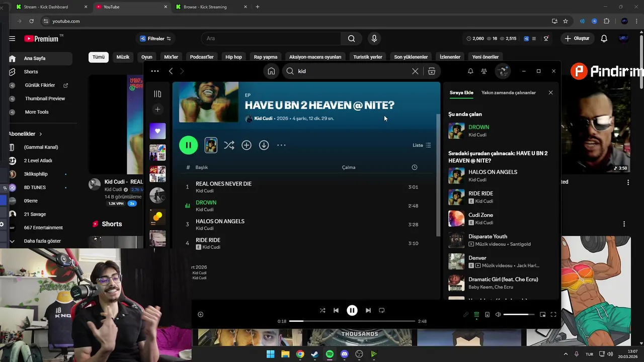Viewport: 644px width, 362px height.
Task: Open Liked Songs heart playlist
Action: click(157, 131)
